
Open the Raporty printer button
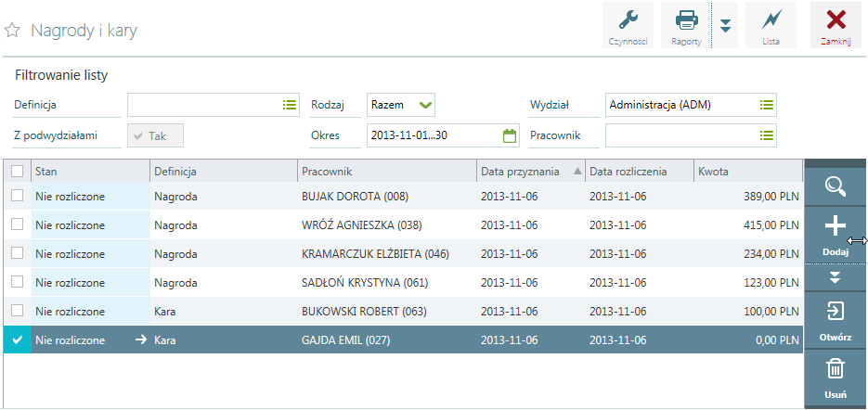coord(686,25)
